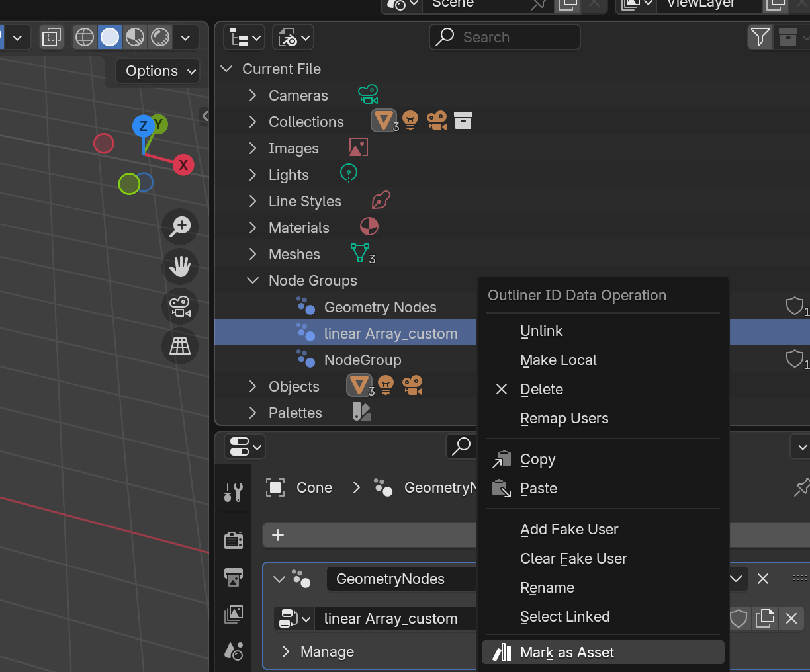Screen dimensions: 810x672
Task: Open the Render properties tab
Action: [234, 540]
